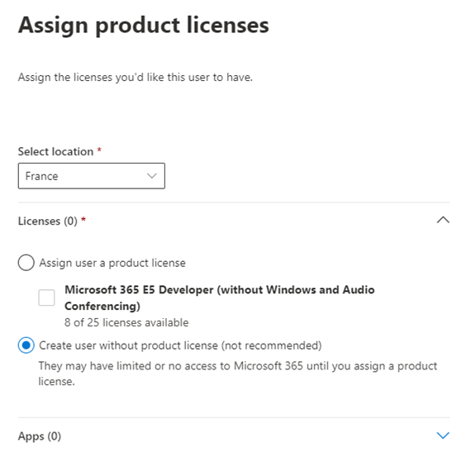
Task: Check the Microsoft 365 E5 Developer license checkbox
Action: 46,297
